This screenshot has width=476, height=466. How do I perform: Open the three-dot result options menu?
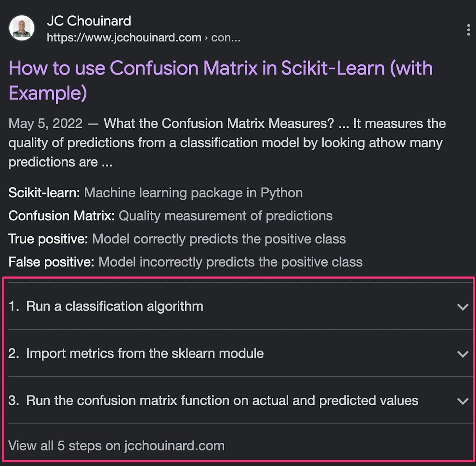tap(468, 30)
